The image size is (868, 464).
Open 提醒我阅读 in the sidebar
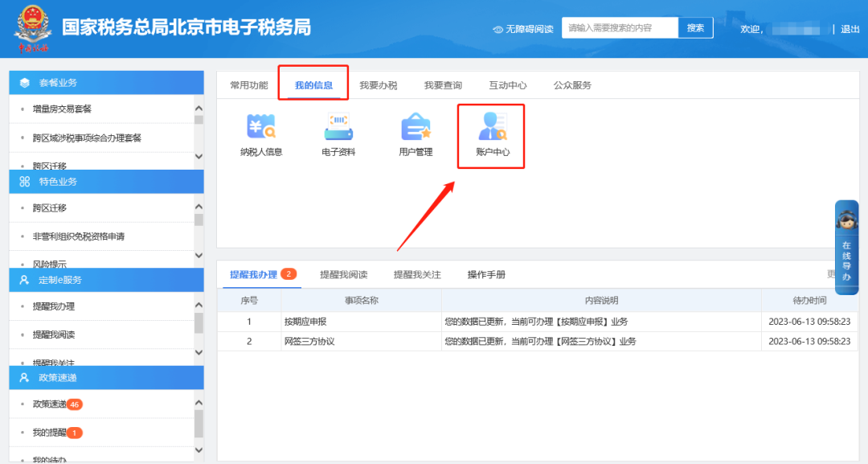54,335
